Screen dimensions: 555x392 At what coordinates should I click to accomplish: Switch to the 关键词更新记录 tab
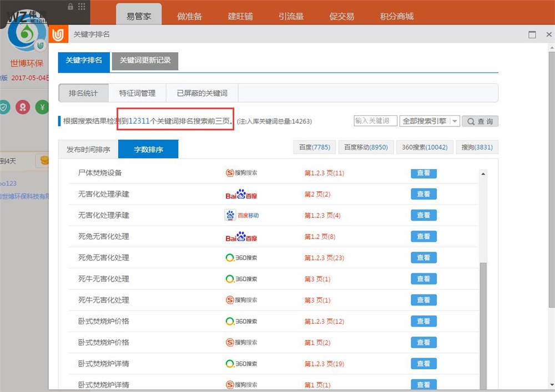point(145,62)
